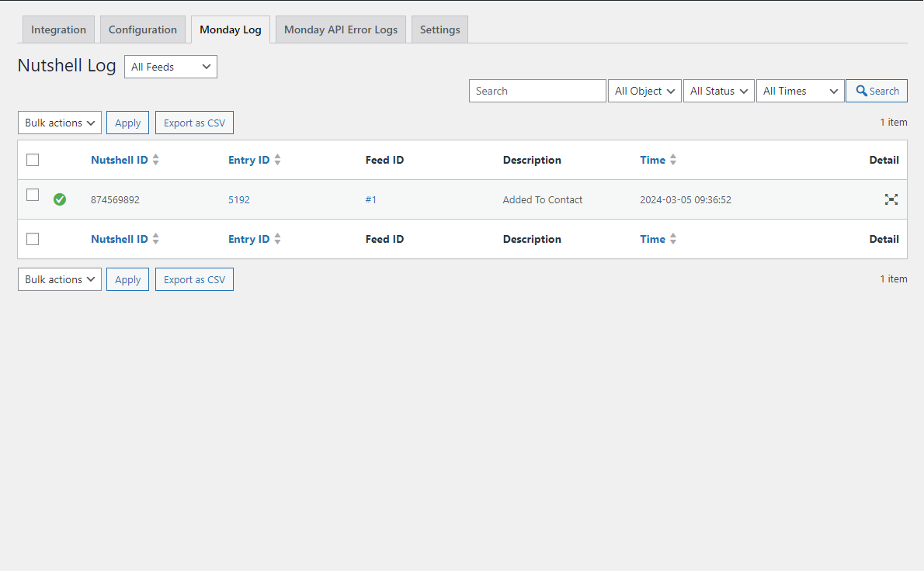Focus the Search text field
The image size is (924, 571).
pyautogui.click(x=537, y=91)
